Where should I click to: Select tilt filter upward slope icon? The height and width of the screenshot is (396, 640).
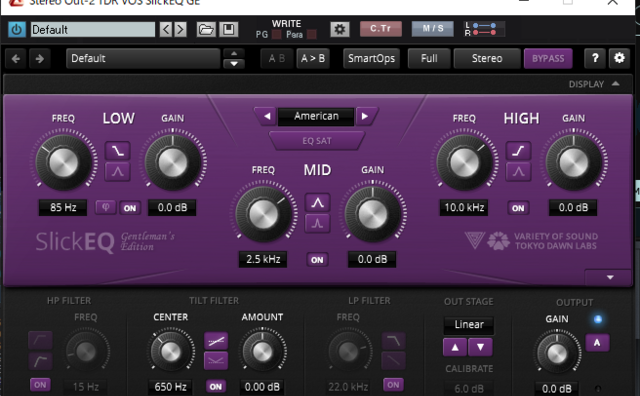(x=216, y=340)
